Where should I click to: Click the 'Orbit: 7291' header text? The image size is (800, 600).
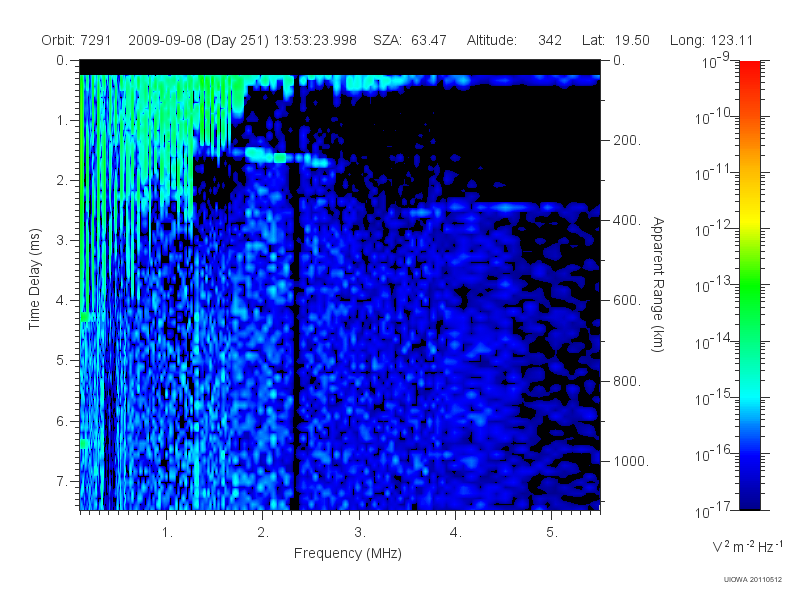76,40
